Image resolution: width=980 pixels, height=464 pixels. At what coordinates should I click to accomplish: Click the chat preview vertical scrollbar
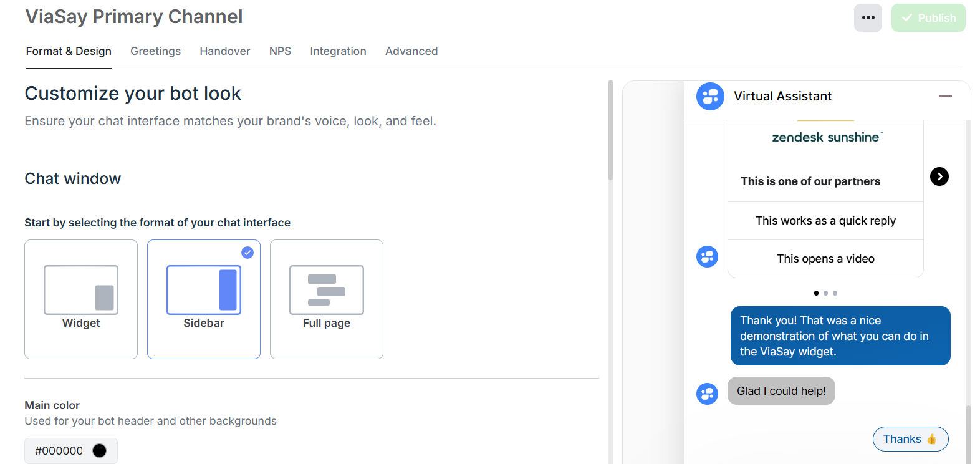[x=968, y=435]
